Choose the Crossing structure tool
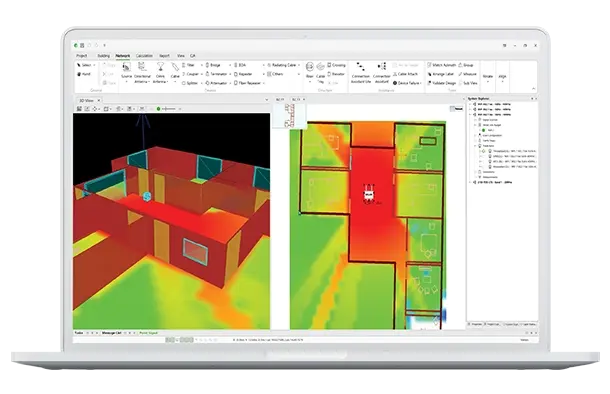 337,65
